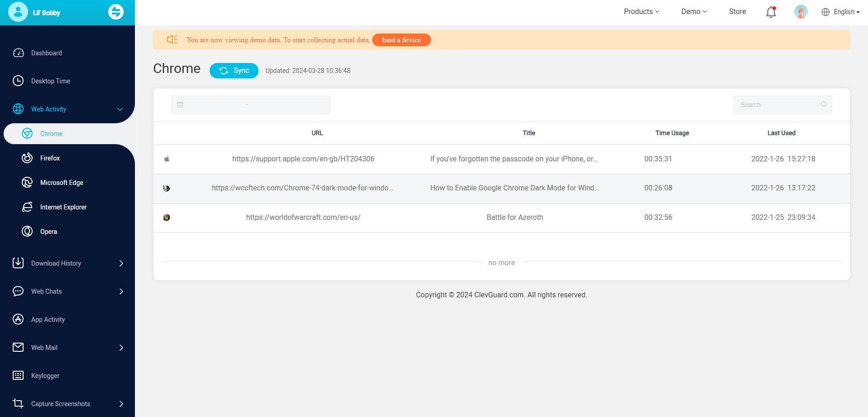Click the wccftech favicon in second row

tap(167, 188)
